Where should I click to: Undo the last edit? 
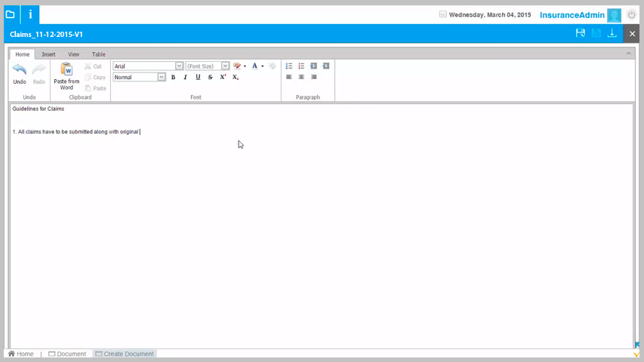(x=20, y=74)
